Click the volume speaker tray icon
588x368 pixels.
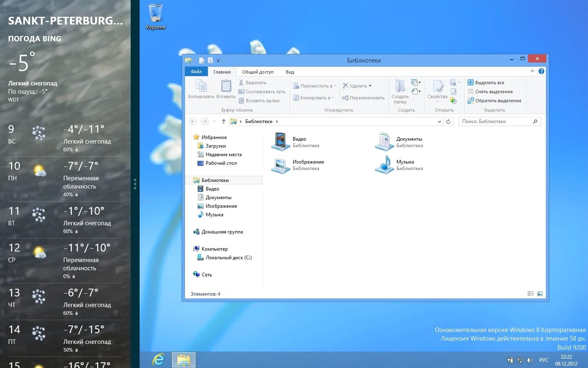(530, 360)
